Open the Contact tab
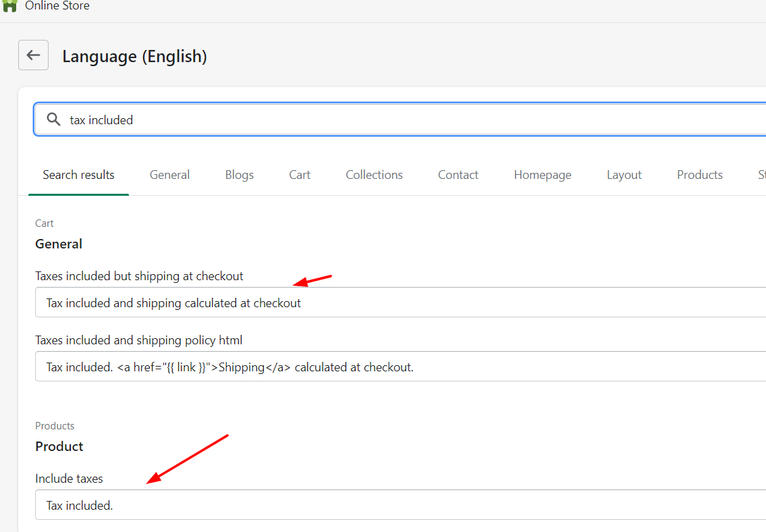 pos(458,175)
